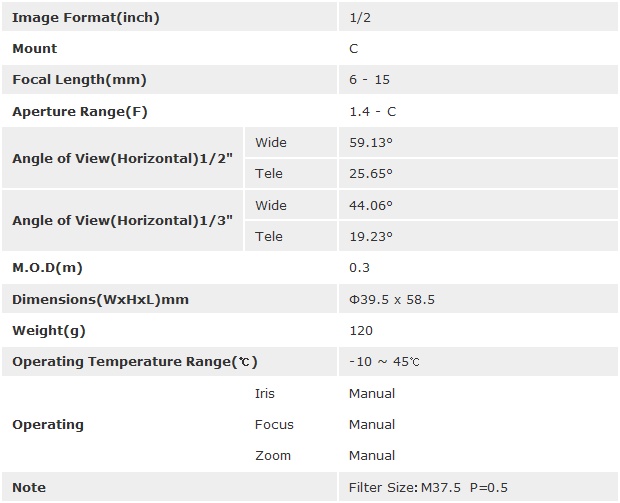
Task: Click the 44.06° wide angle value
Action: (370, 205)
